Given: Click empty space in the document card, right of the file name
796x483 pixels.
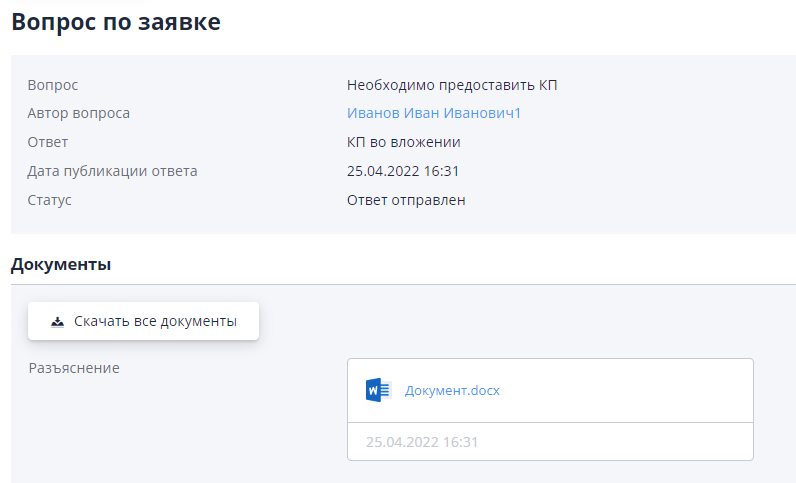Looking at the screenshot, I should (x=630, y=391).
